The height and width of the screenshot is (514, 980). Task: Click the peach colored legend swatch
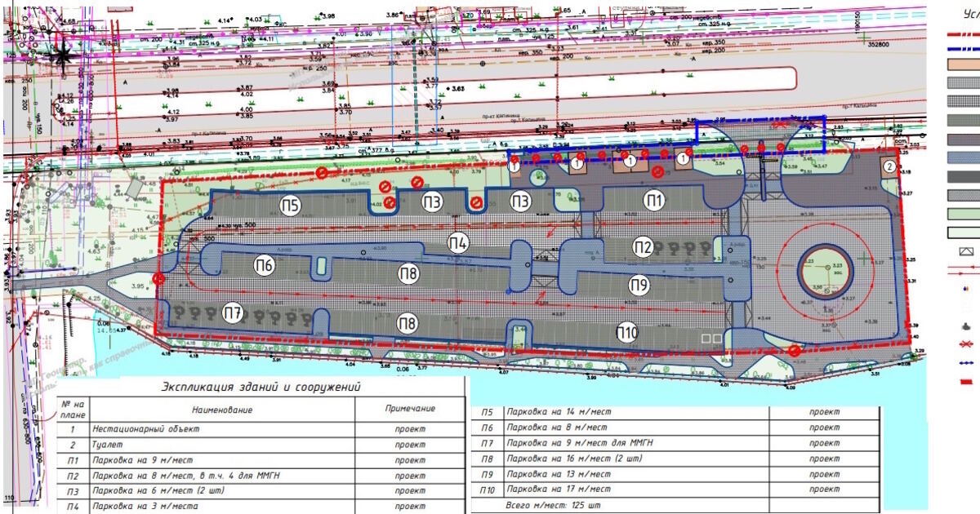963,63
